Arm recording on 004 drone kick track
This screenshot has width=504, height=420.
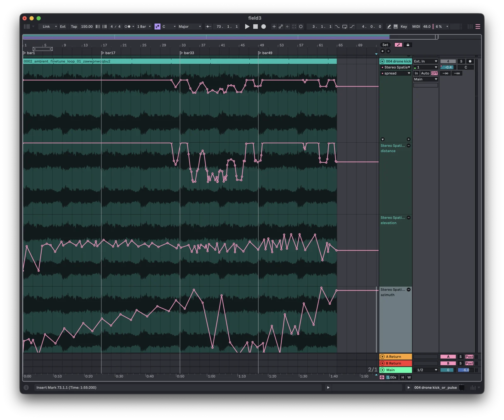(470, 61)
